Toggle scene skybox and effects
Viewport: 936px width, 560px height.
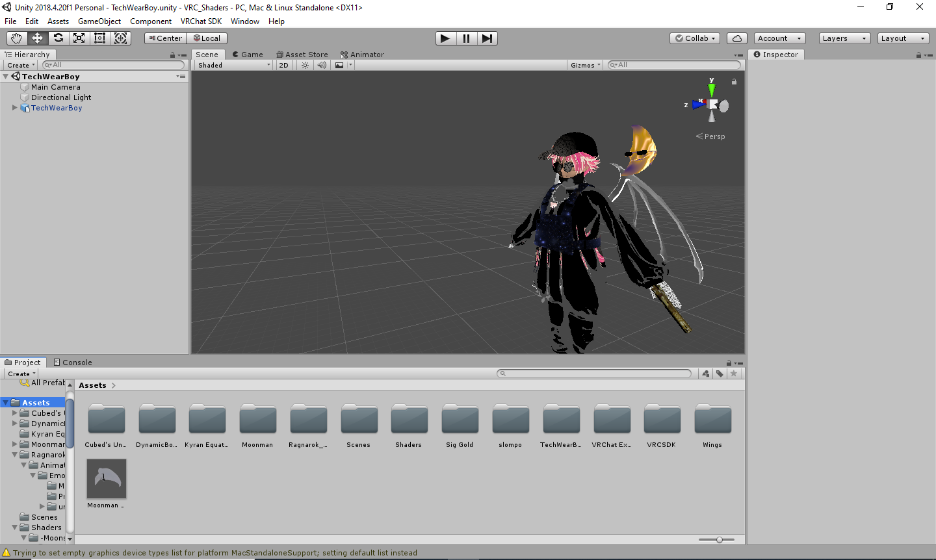point(339,65)
